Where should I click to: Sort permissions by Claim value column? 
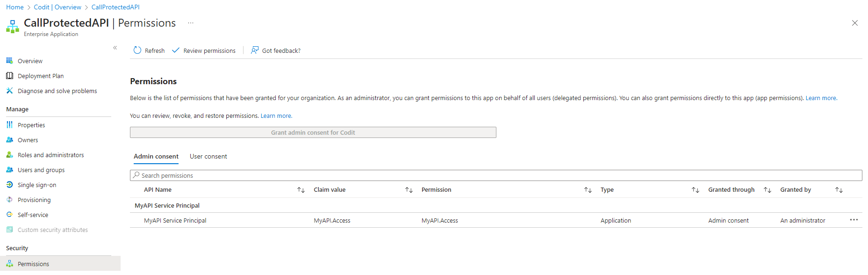point(409,190)
